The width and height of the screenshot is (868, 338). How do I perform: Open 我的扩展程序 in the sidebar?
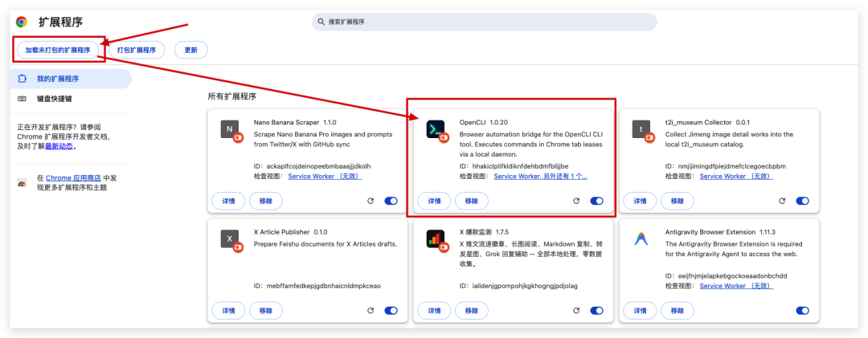point(71,79)
